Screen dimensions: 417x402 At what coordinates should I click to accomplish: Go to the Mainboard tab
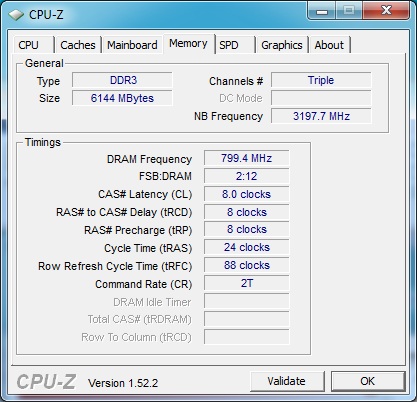coord(132,45)
